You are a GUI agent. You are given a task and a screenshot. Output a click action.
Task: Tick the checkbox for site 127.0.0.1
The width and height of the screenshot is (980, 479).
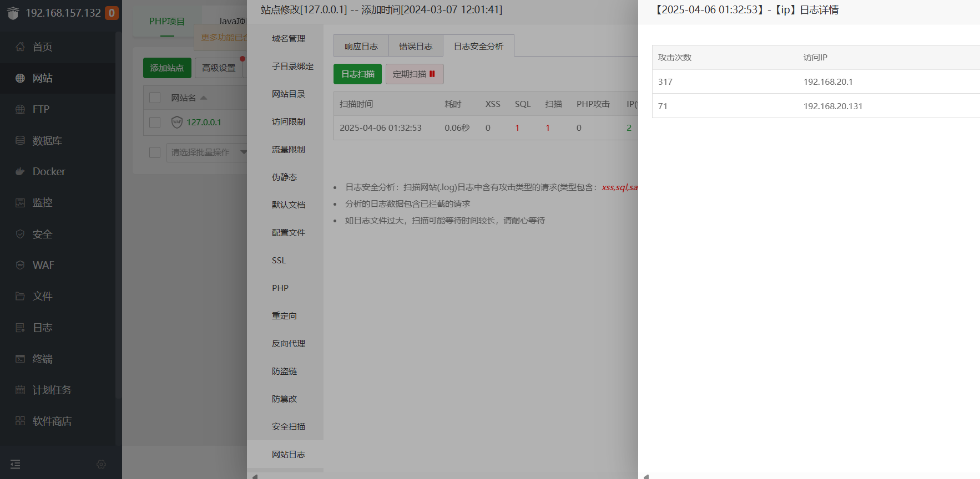(155, 122)
